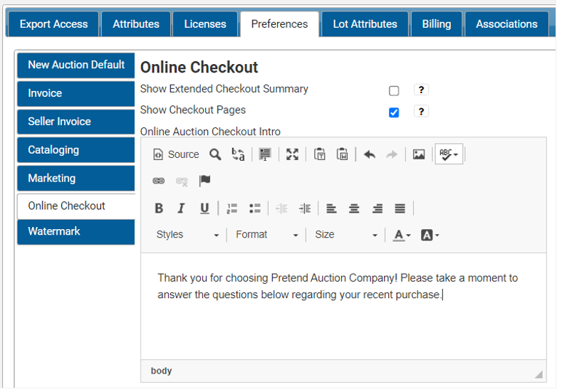Screen dimensions: 562x392
Task: Click the body element path label
Action: [161, 371]
